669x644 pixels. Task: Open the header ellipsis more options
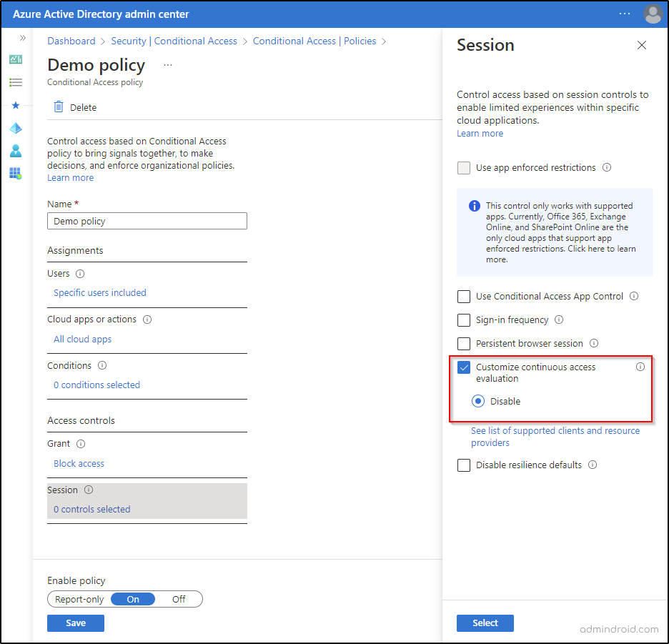click(x=625, y=14)
